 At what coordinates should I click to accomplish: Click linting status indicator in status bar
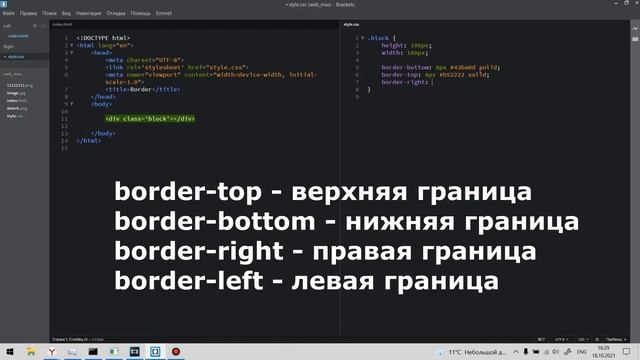point(597,339)
